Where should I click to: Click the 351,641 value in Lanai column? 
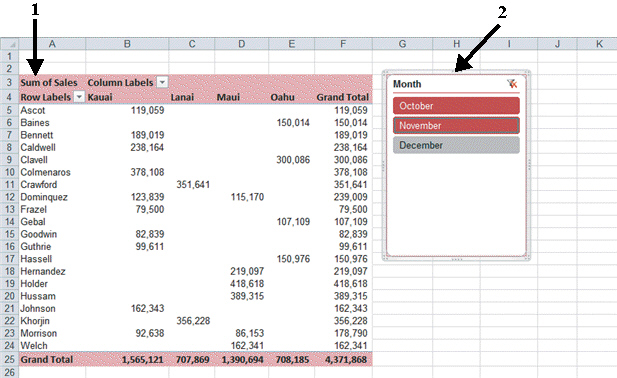193,184
